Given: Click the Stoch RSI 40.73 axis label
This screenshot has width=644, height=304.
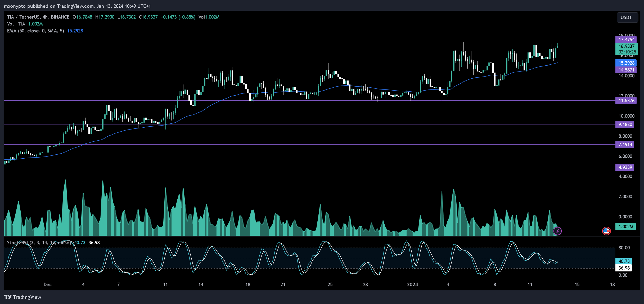Looking at the screenshot, I should 624,261.
